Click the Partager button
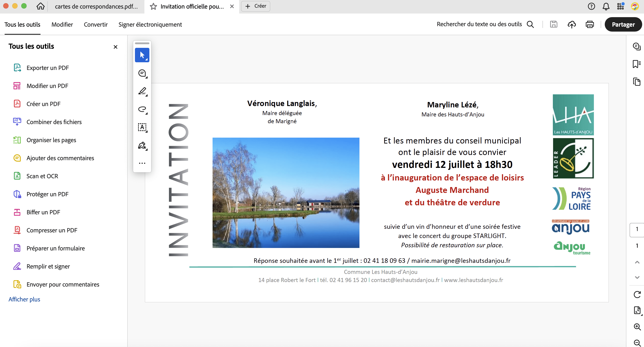Screen dimensions: 644x347 click(x=623, y=25)
